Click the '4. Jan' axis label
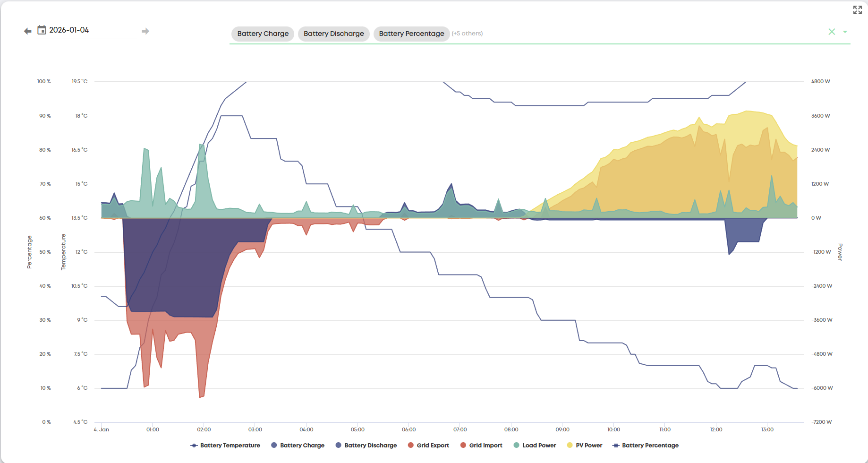This screenshot has height=463, width=868. click(102, 429)
